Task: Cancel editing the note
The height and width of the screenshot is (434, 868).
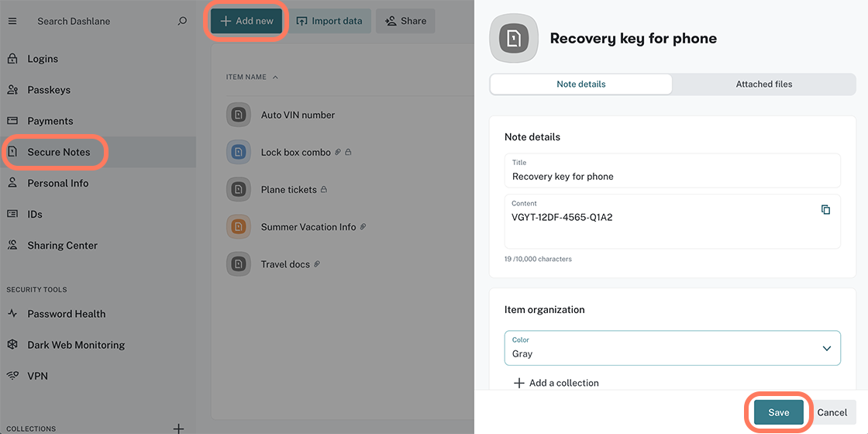Action: 832,412
